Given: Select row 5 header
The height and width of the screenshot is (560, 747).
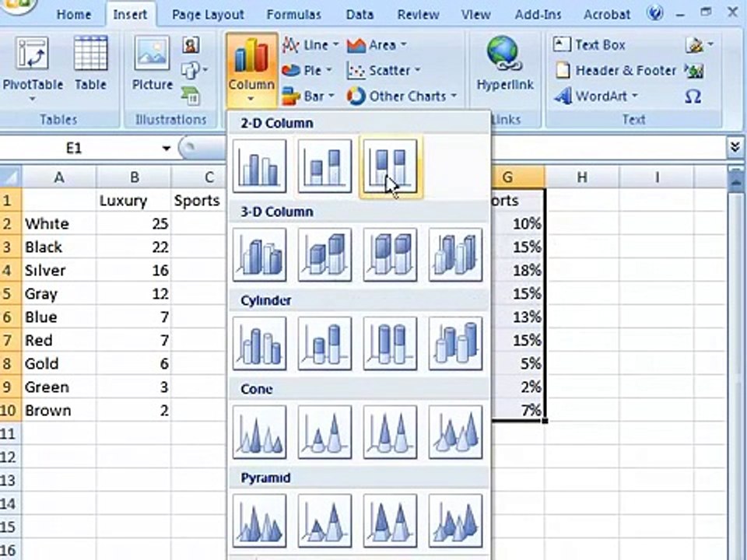Looking at the screenshot, I should coord(9,293).
